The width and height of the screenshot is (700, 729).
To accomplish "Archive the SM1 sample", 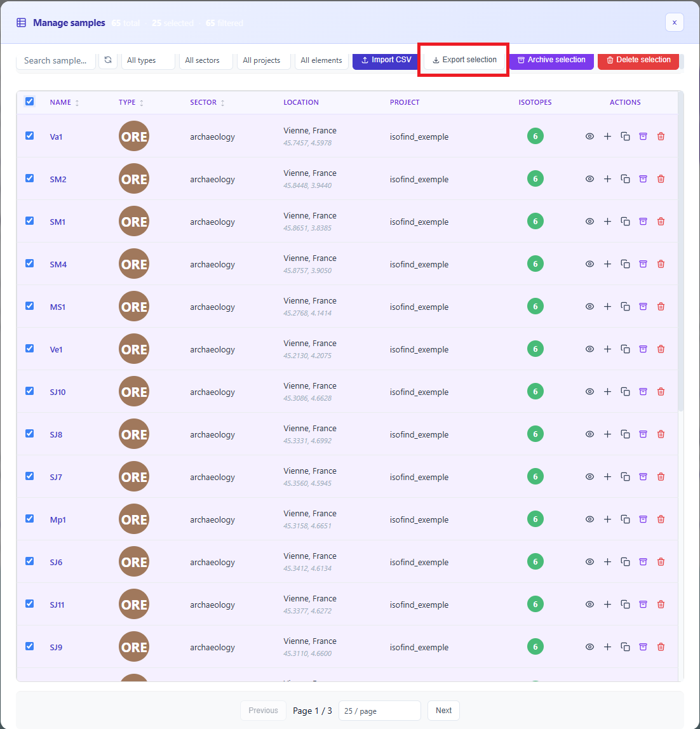I will [643, 221].
